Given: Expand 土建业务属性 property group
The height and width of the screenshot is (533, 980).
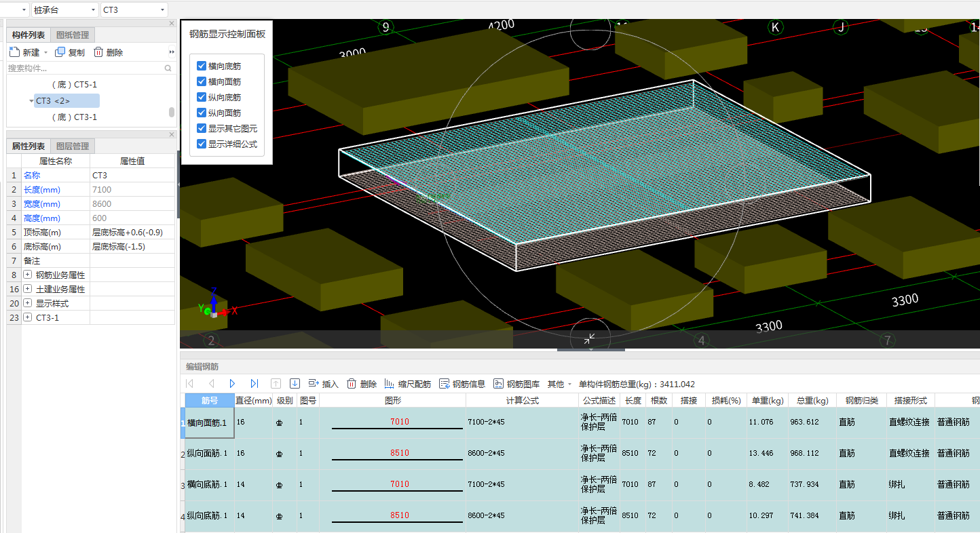Looking at the screenshot, I should click(28, 289).
